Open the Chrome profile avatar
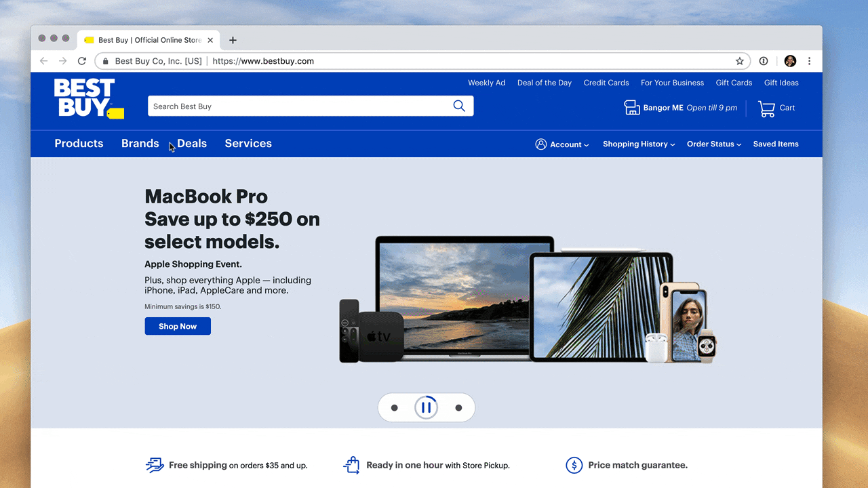868x488 pixels. (x=790, y=61)
